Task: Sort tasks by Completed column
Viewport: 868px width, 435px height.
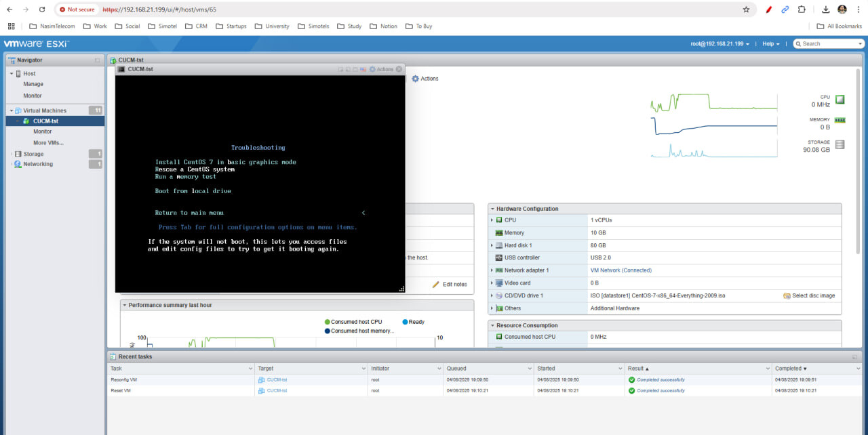Action: 791,369
